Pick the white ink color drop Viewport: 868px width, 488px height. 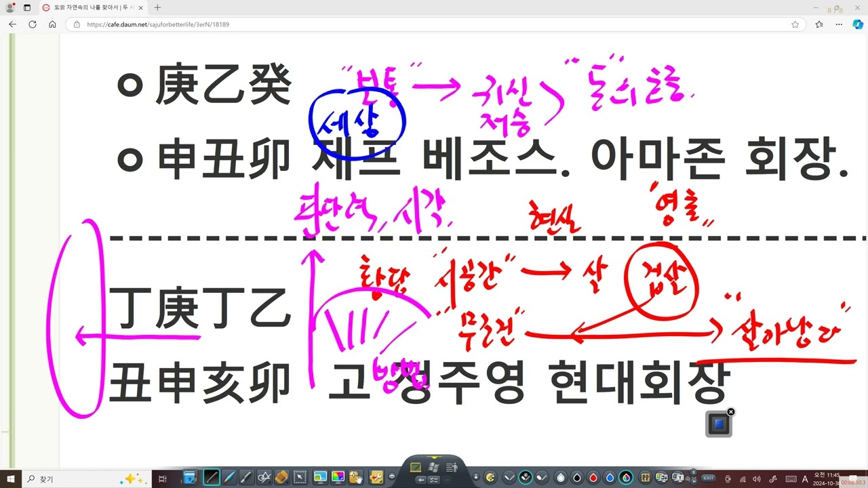(561, 478)
